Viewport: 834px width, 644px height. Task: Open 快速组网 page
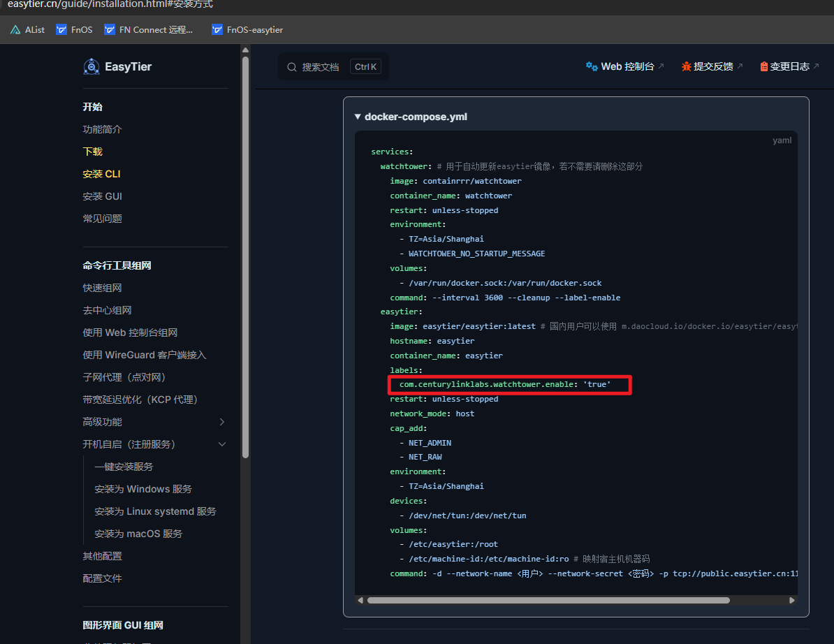pyautogui.click(x=102, y=288)
